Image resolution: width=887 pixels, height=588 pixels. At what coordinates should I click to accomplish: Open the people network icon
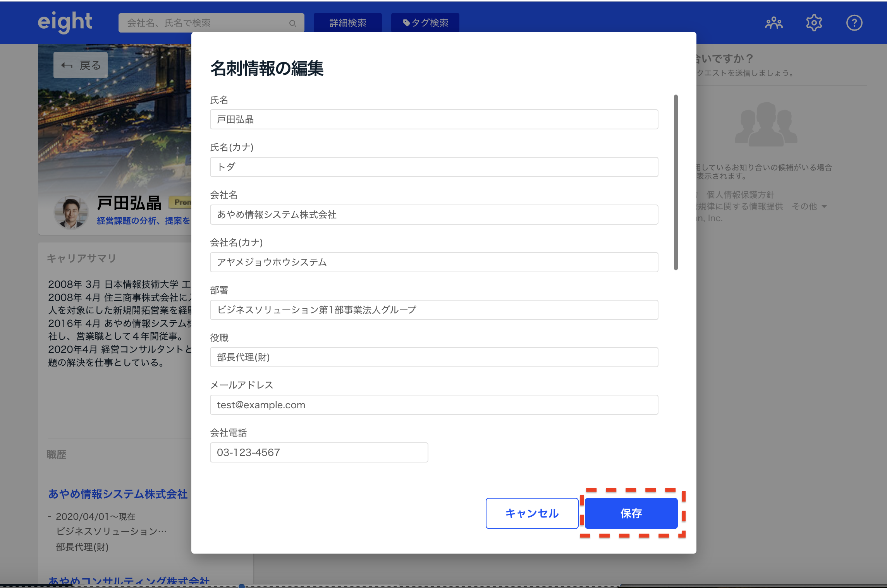[774, 23]
